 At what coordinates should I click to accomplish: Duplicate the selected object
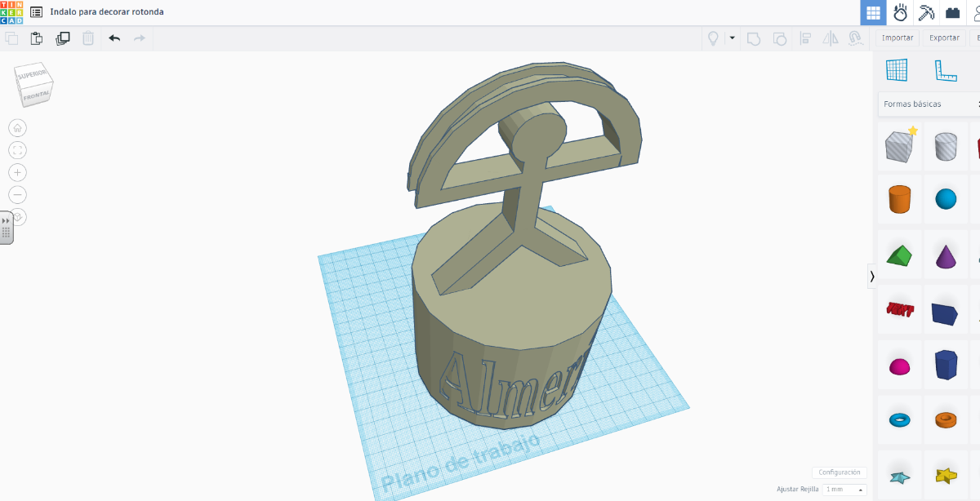[62, 38]
